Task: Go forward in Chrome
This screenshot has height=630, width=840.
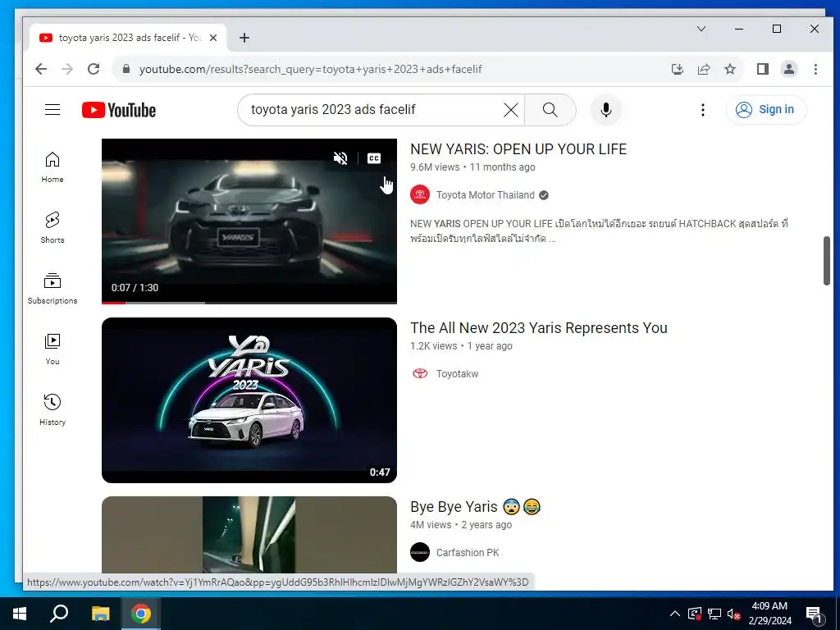Action: (x=67, y=69)
